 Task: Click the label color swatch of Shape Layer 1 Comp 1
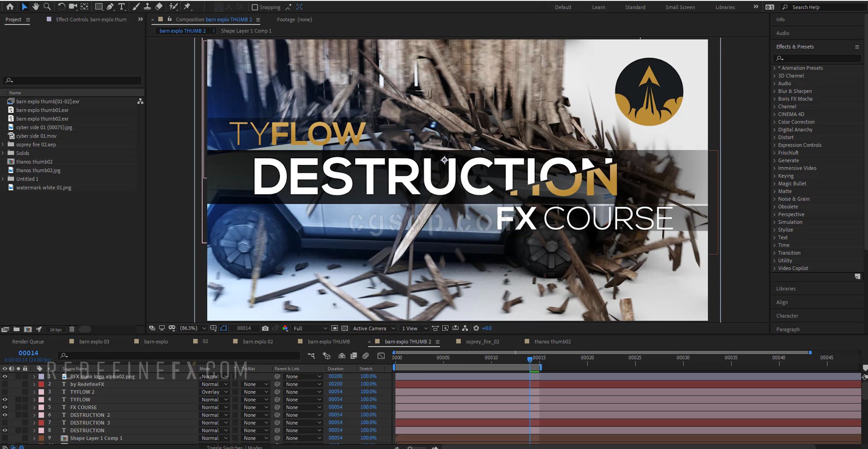pos(41,438)
